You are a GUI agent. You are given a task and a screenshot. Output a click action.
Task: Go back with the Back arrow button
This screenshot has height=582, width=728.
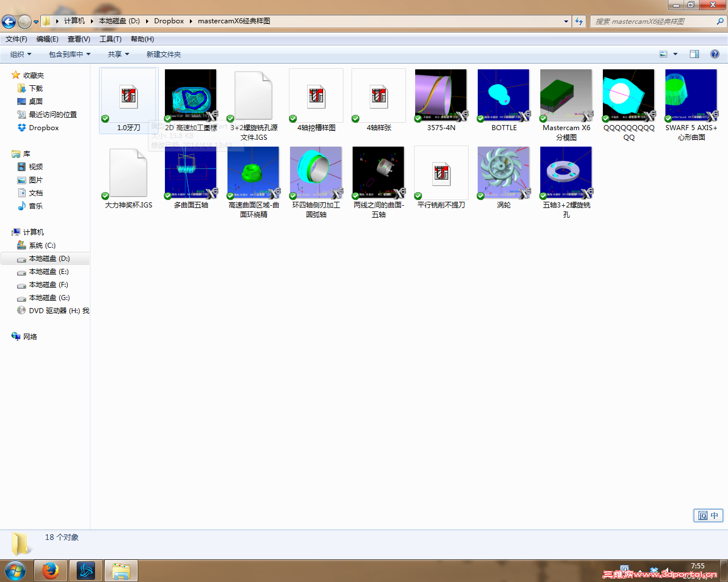coord(9,22)
